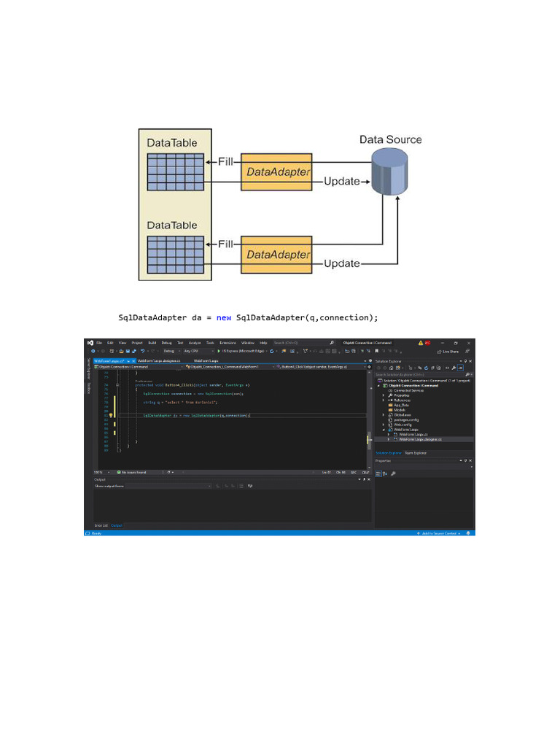
Task: Open the Build menu
Action: 152,343
